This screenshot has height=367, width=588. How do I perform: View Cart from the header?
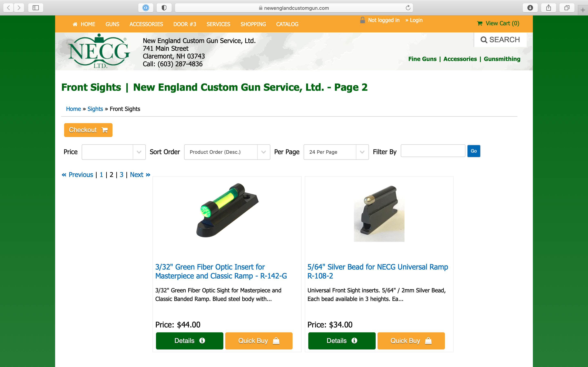point(498,23)
